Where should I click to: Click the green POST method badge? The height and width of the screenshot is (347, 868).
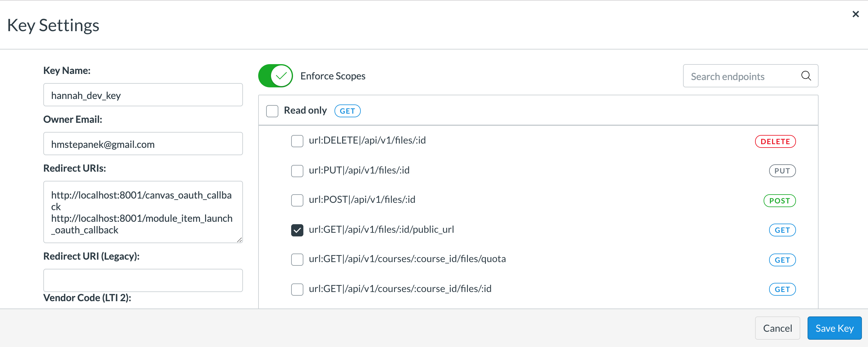tap(779, 201)
